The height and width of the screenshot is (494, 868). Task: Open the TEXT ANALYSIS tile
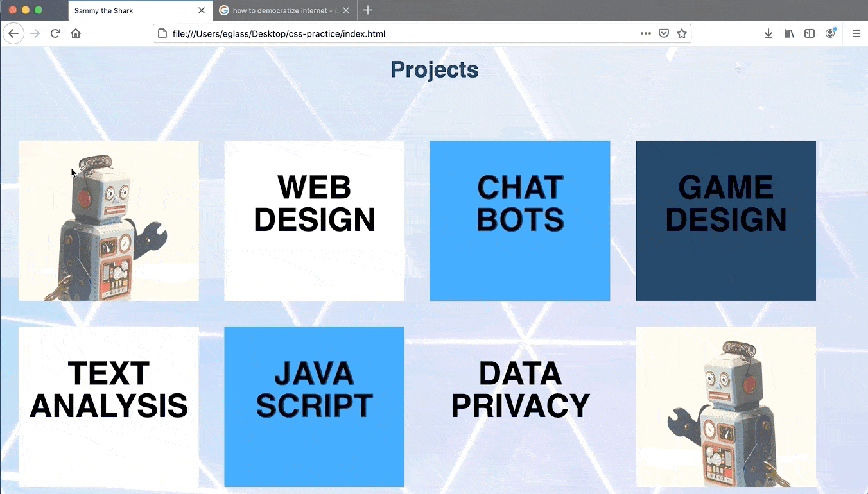(x=108, y=407)
